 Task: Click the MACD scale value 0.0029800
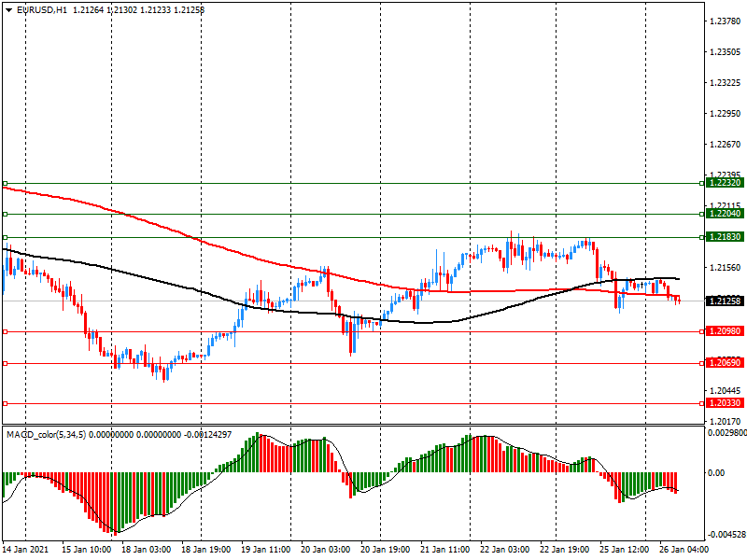click(727, 432)
